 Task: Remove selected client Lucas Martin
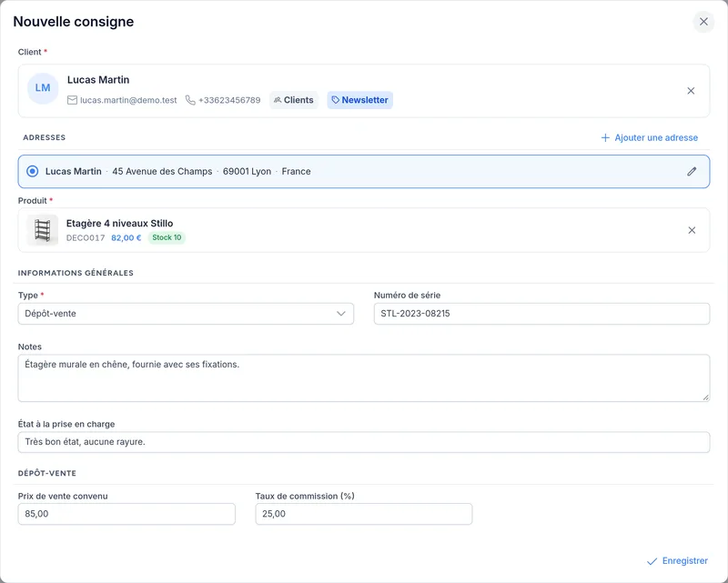691,91
